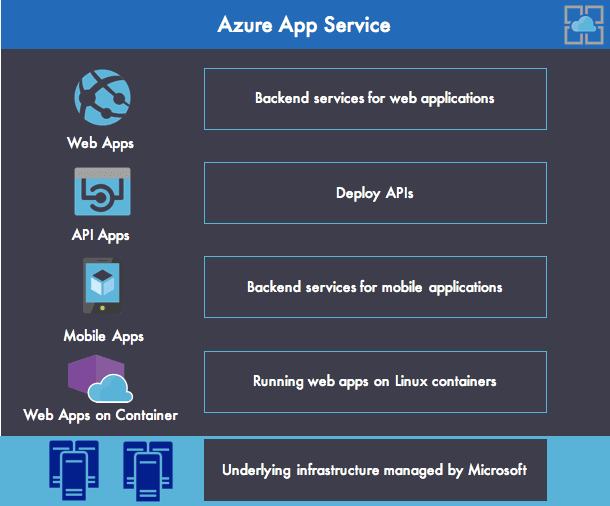Click the API Apps icon
This screenshot has width=610, height=506.
(101, 192)
